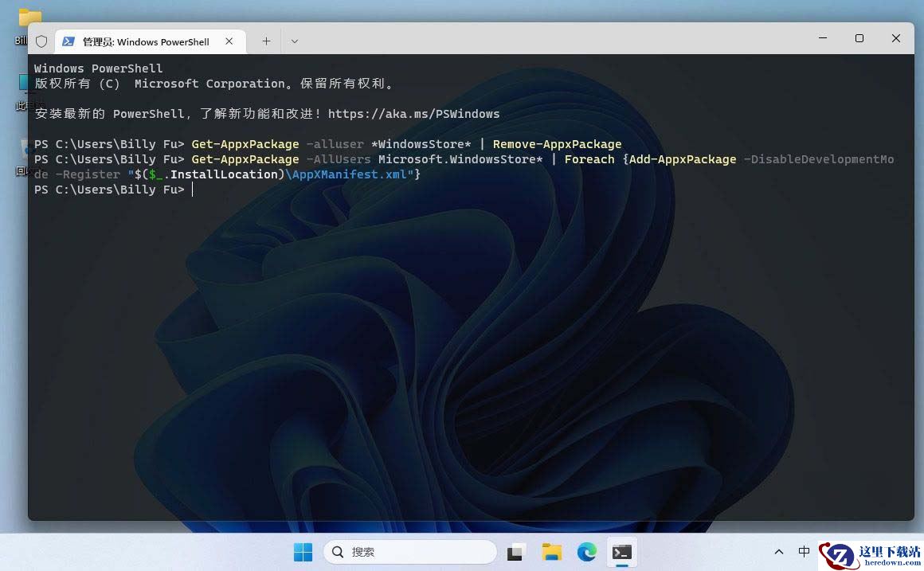Select the folder icon on the desktop
The height and width of the screenshot is (571, 924).
tap(29, 18)
